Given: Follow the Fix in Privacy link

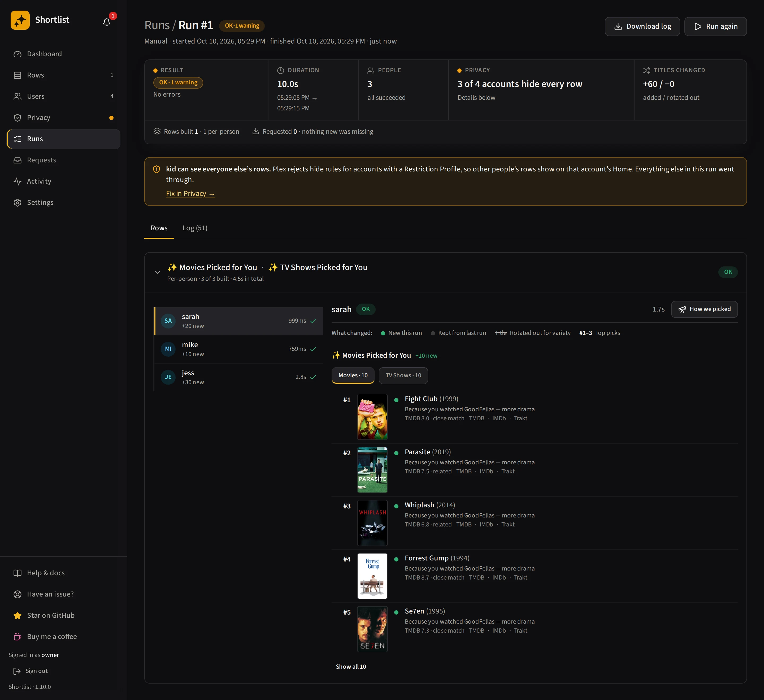Looking at the screenshot, I should pos(190,194).
